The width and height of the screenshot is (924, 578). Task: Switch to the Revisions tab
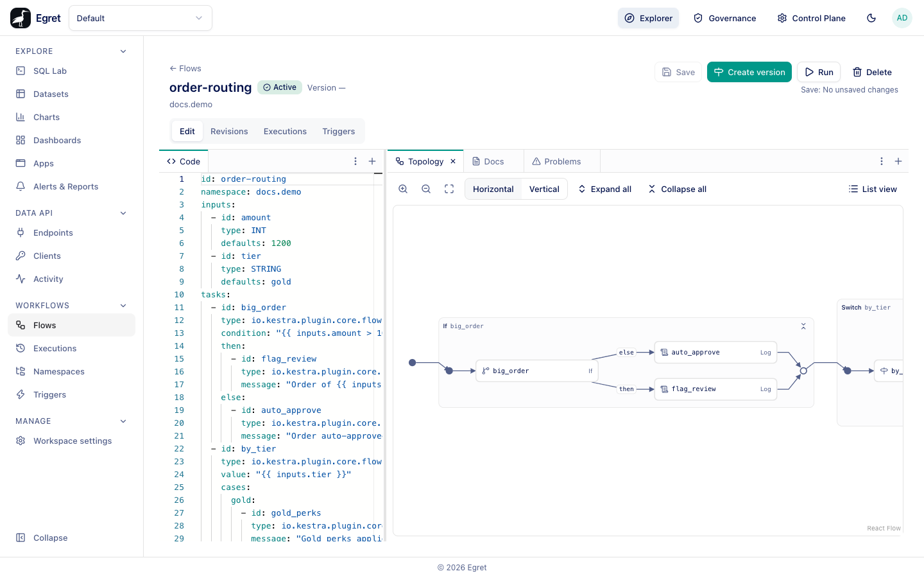229,131
